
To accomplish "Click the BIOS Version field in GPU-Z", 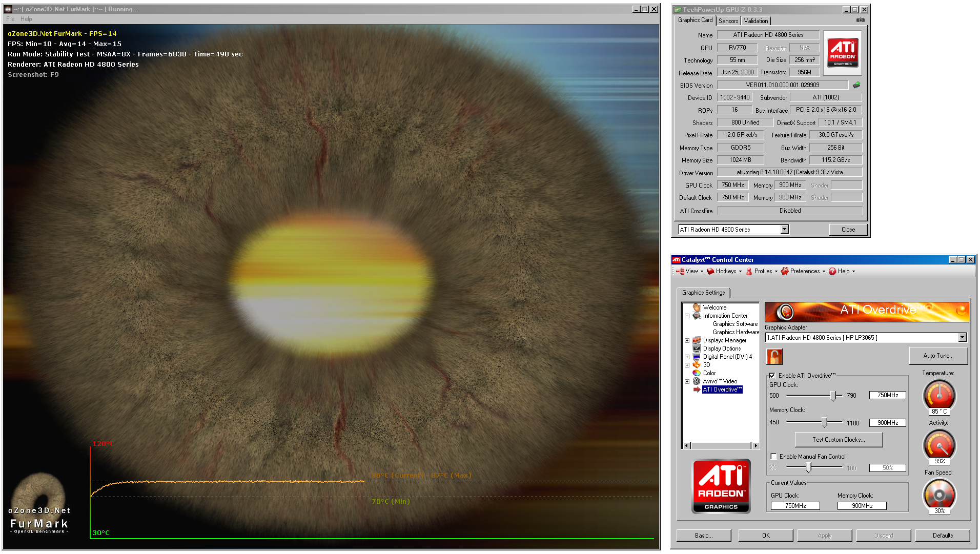I will click(x=782, y=85).
